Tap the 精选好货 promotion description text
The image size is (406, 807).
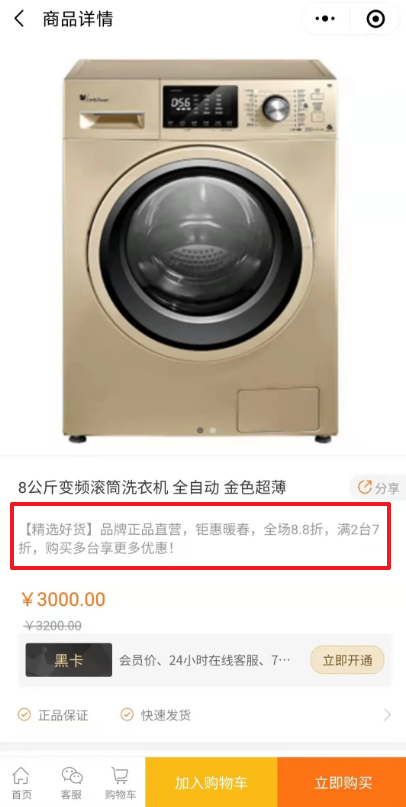tap(200, 538)
